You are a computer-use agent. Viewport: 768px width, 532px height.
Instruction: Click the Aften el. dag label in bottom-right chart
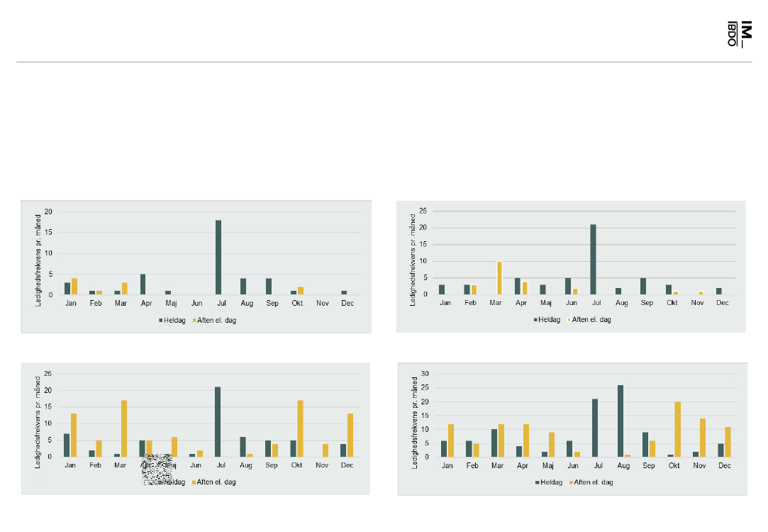(x=594, y=482)
